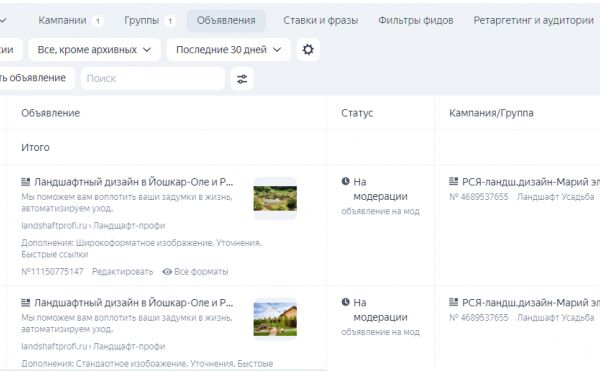Viewport: 600px width, 371px height.
Task: Open the filter sliders icon next to search
Action: click(x=242, y=79)
